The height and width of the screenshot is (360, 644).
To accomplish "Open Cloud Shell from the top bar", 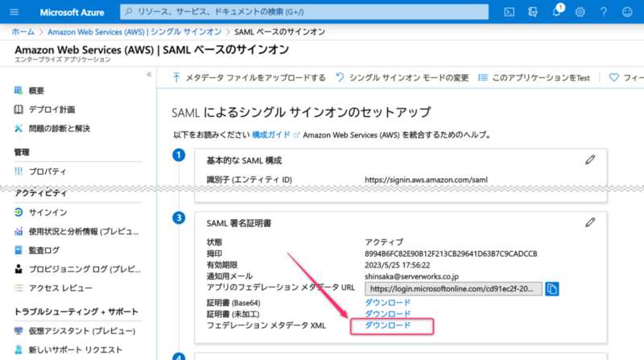I will (510, 12).
